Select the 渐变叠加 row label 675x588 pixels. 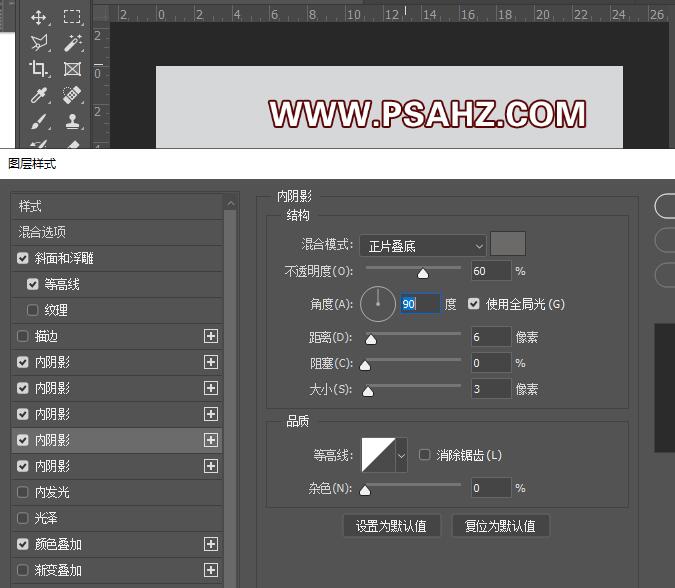[58, 570]
